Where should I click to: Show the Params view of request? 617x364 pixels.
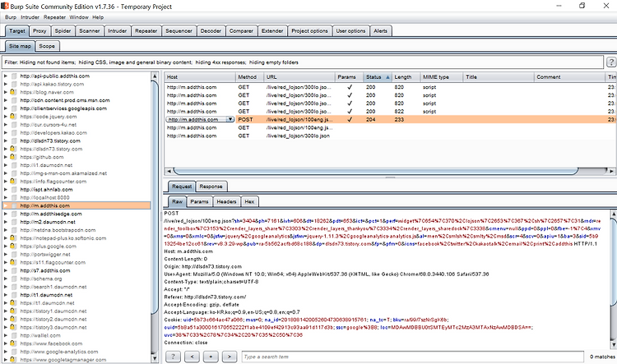coord(199,201)
